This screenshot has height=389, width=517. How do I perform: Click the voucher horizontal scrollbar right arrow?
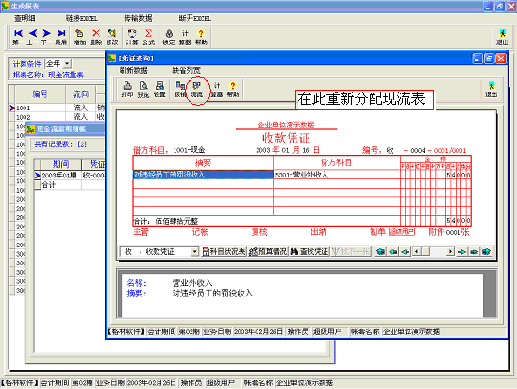(x=450, y=251)
